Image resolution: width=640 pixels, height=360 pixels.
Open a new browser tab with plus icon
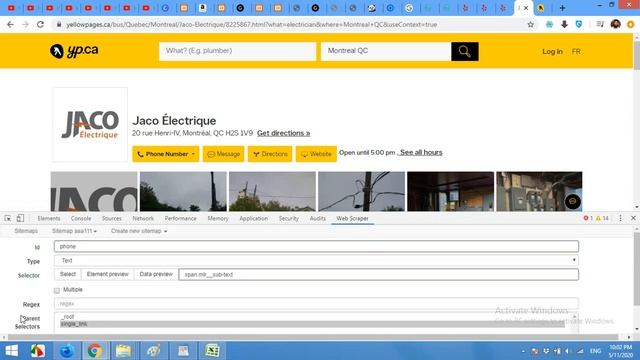coord(562,8)
